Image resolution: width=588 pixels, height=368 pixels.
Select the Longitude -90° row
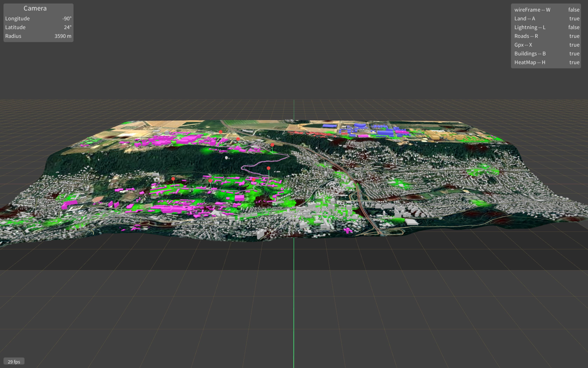38,19
